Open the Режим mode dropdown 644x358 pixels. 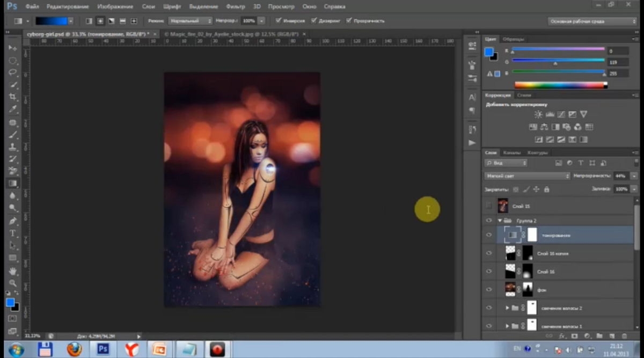(191, 21)
